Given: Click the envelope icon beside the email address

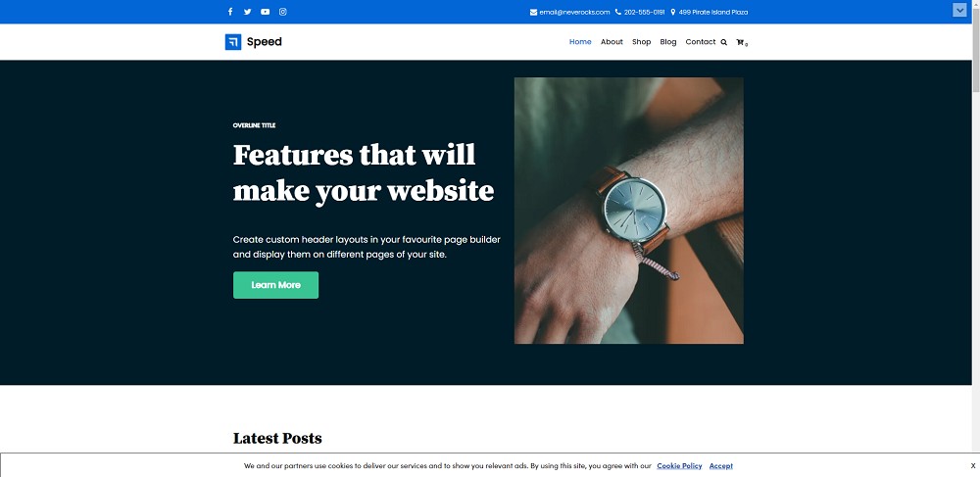Looking at the screenshot, I should 533,12.
